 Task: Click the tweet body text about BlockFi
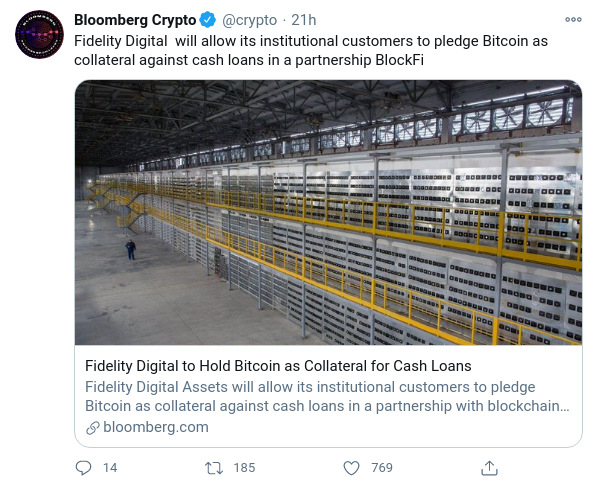point(311,50)
